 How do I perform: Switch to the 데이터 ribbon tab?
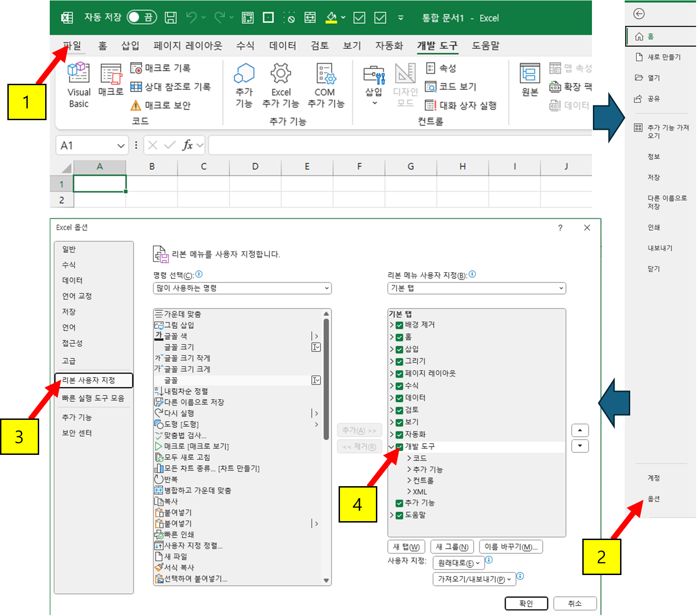(282, 46)
